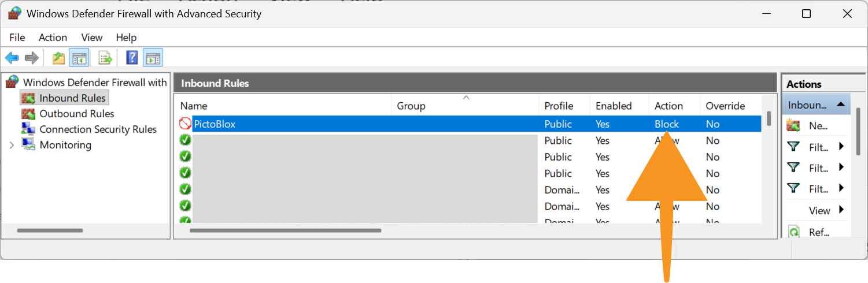
Task: Click the New Rule link in Actions pane
Action: click(x=818, y=126)
